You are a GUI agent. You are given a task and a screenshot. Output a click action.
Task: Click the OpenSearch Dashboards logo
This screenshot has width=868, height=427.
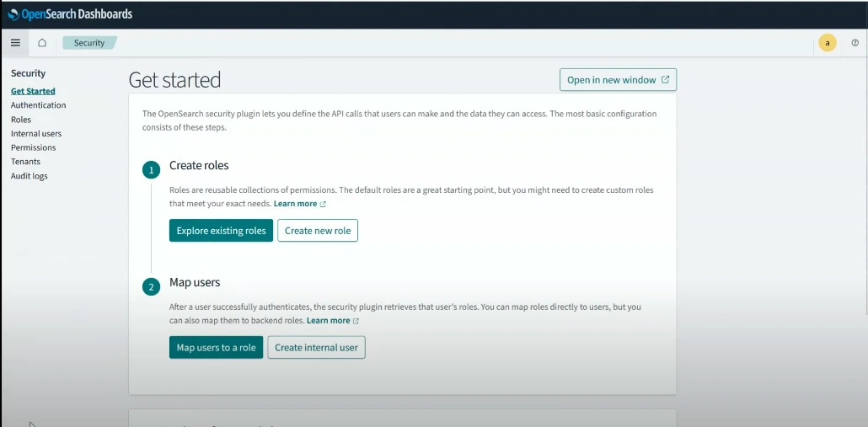click(x=71, y=14)
